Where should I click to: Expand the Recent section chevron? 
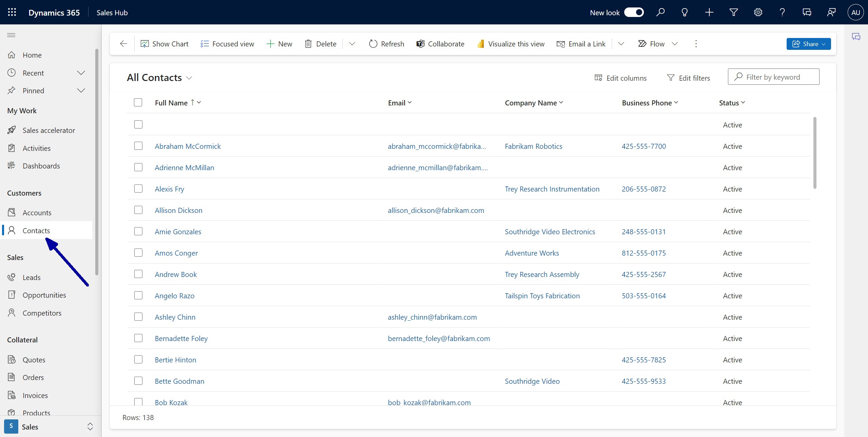81,73
